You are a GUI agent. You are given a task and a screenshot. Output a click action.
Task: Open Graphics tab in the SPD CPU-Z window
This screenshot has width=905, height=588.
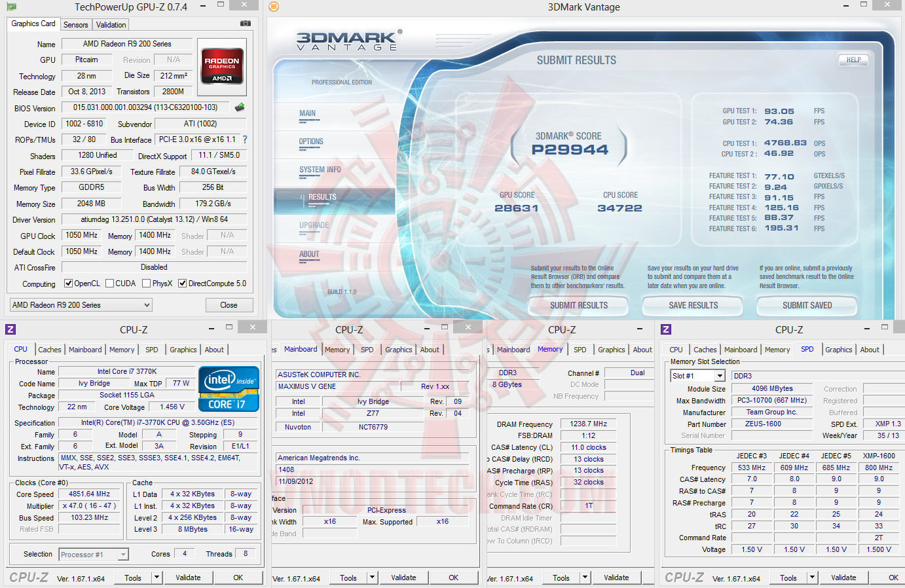pos(839,350)
